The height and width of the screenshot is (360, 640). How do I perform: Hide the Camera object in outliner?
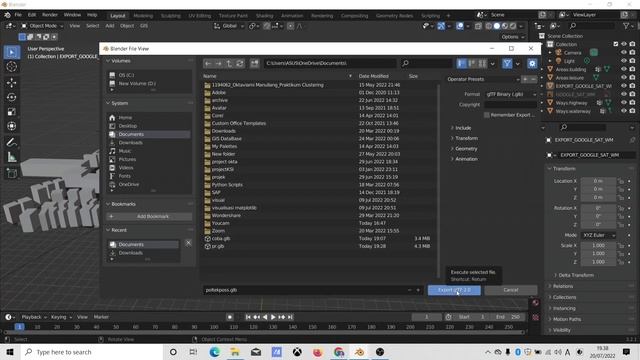point(624,53)
